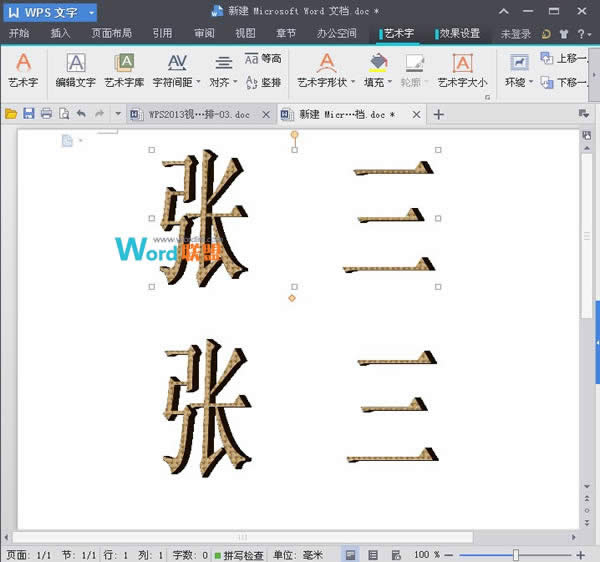Click the open folder icon
This screenshot has width=600, height=562.
tap(11, 115)
